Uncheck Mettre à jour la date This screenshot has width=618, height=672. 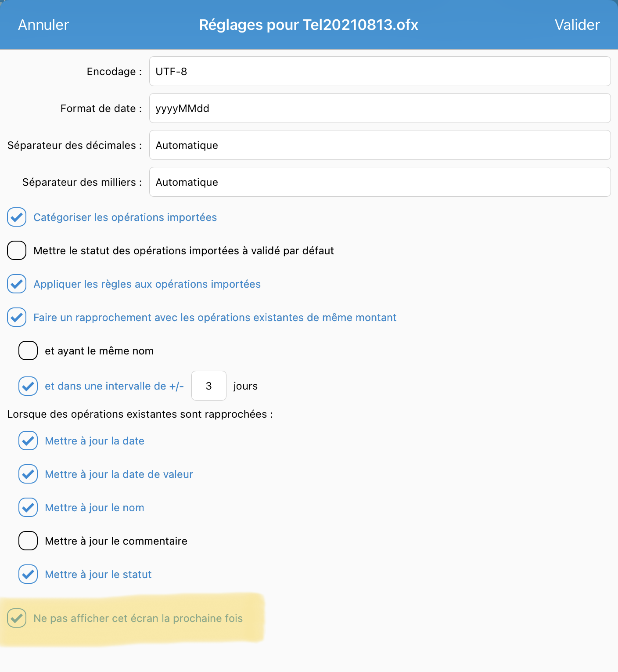[28, 441]
